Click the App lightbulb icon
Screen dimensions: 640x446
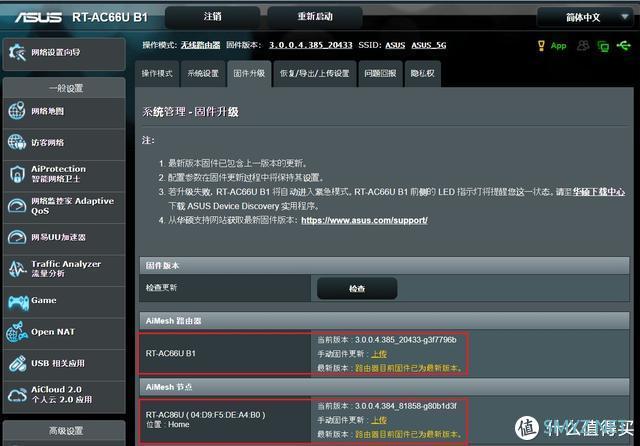pyautogui.click(x=541, y=45)
